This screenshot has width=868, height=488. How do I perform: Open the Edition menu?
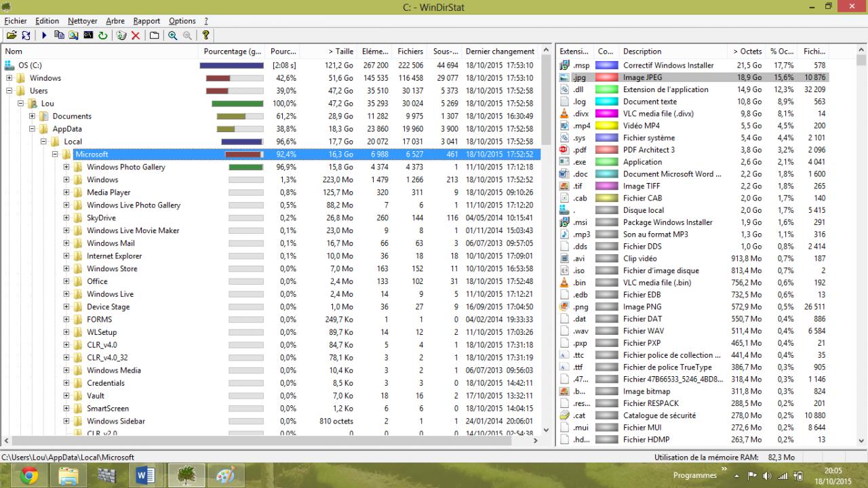[x=47, y=21]
